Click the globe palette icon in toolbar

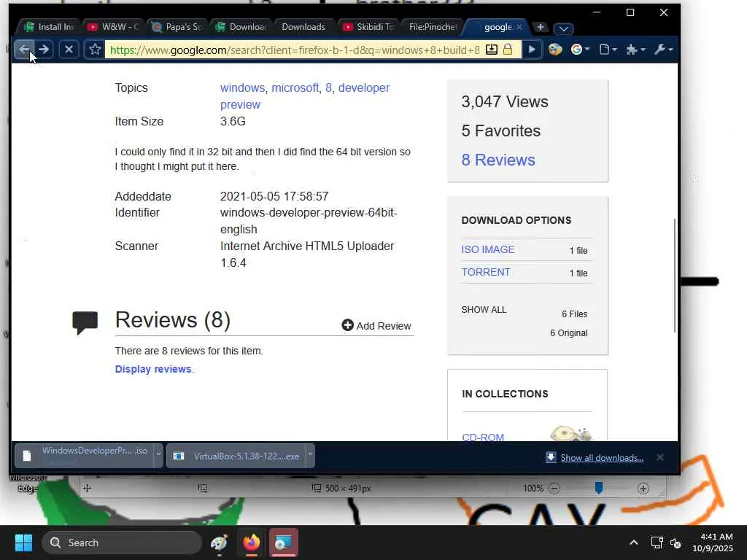pos(555,49)
